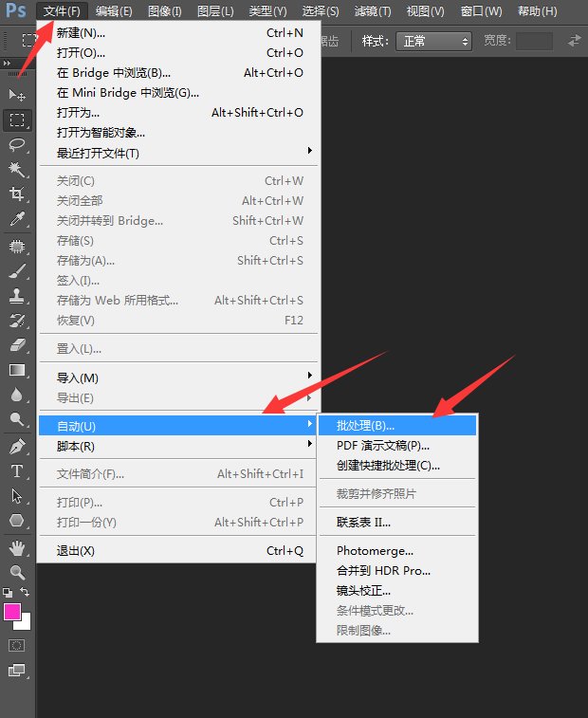Select the Dodge tool
The image size is (588, 718).
(17, 419)
